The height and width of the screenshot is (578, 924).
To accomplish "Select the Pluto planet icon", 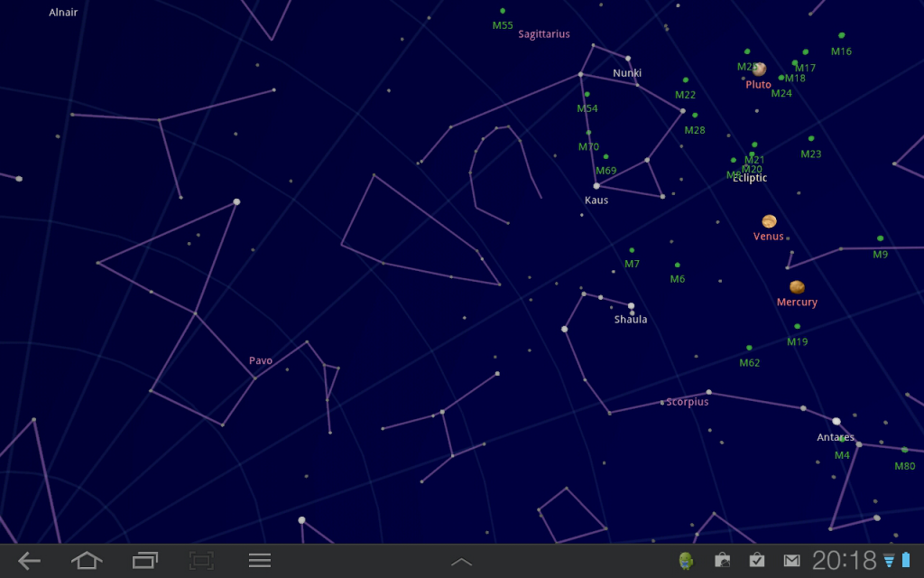I will (x=759, y=69).
